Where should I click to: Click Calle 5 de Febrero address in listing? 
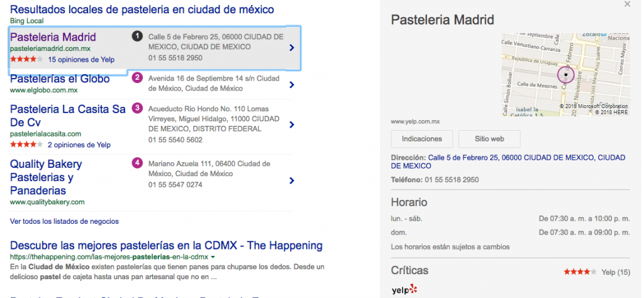(x=216, y=42)
